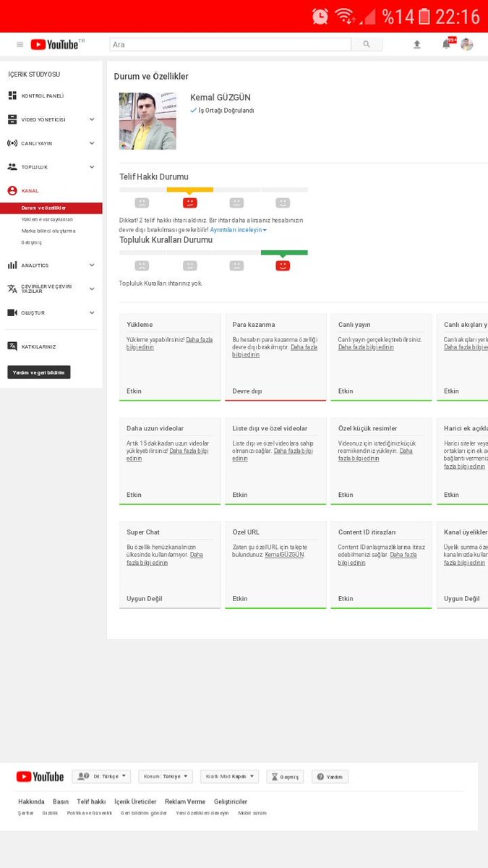Click the Liste dışı ve özel videolar title

(x=270, y=429)
